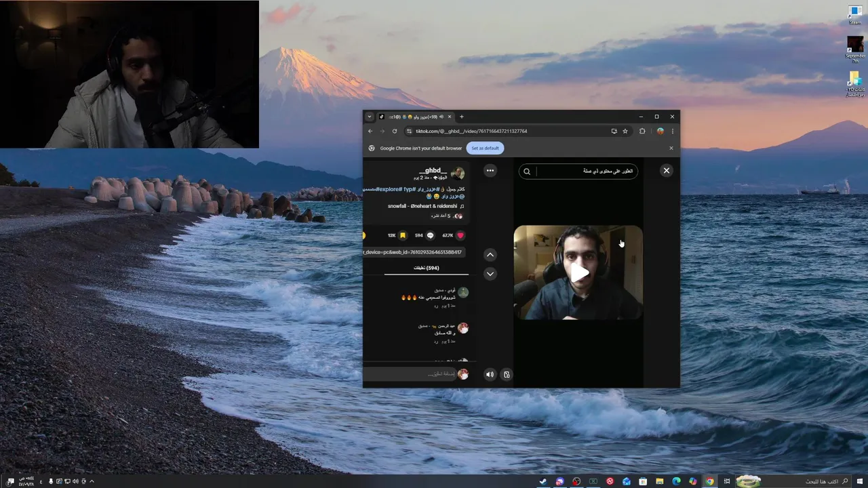
Task: Play the paused TikTok video
Action: [x=578, y=272]
